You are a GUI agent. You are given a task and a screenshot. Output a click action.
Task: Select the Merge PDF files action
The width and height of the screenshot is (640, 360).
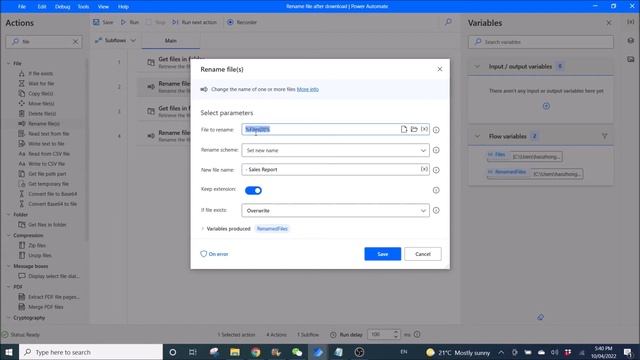(x=46, y=307)
